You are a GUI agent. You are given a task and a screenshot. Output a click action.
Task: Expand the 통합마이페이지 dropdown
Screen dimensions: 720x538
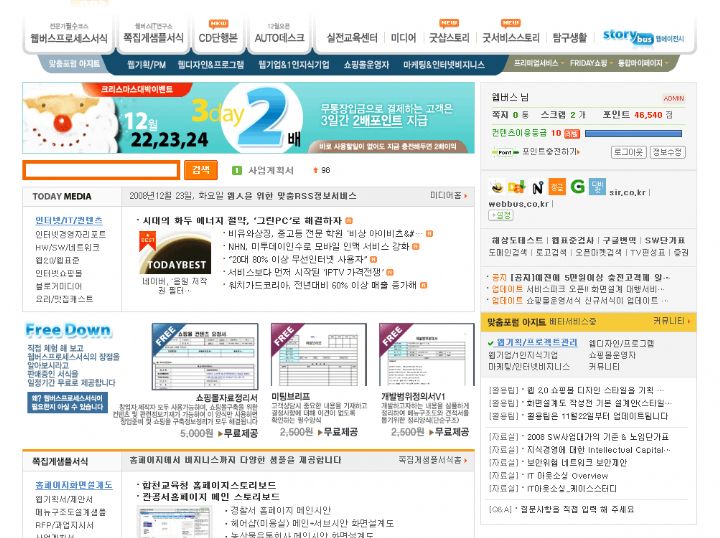642,63
